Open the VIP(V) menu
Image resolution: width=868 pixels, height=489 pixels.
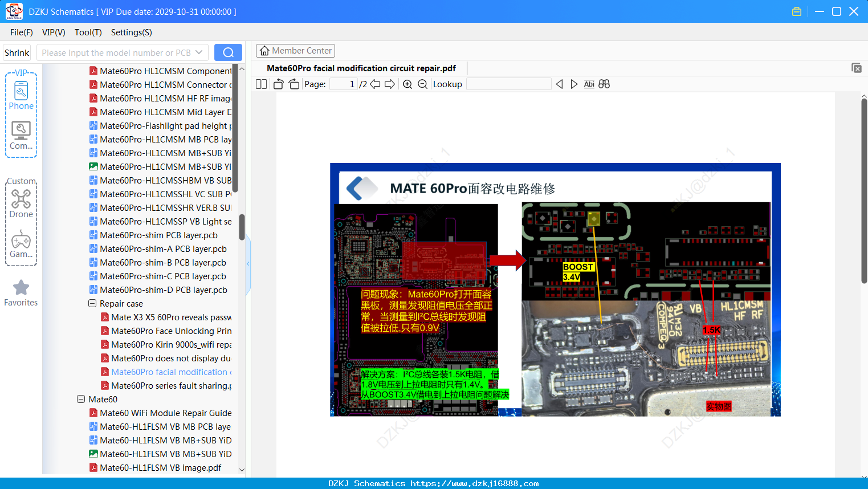click(54, 32)
